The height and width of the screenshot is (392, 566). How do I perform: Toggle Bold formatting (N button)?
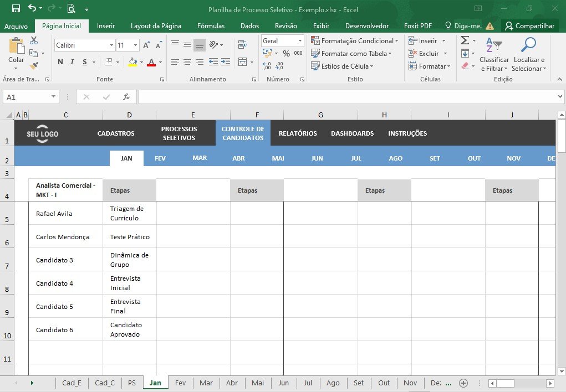60,62
